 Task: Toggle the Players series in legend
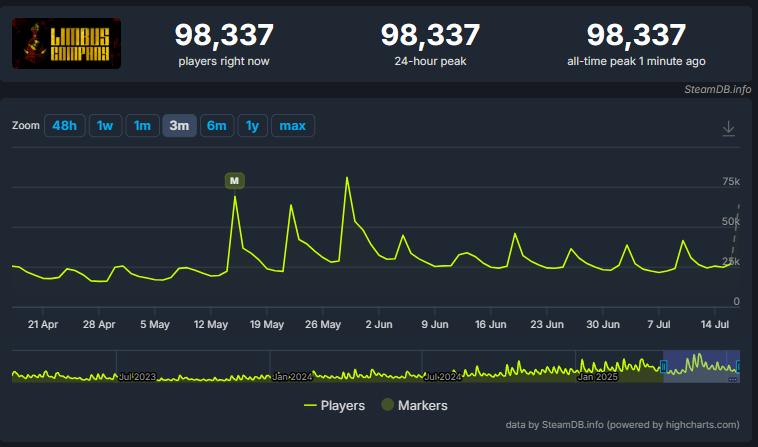tap(334, 405)
